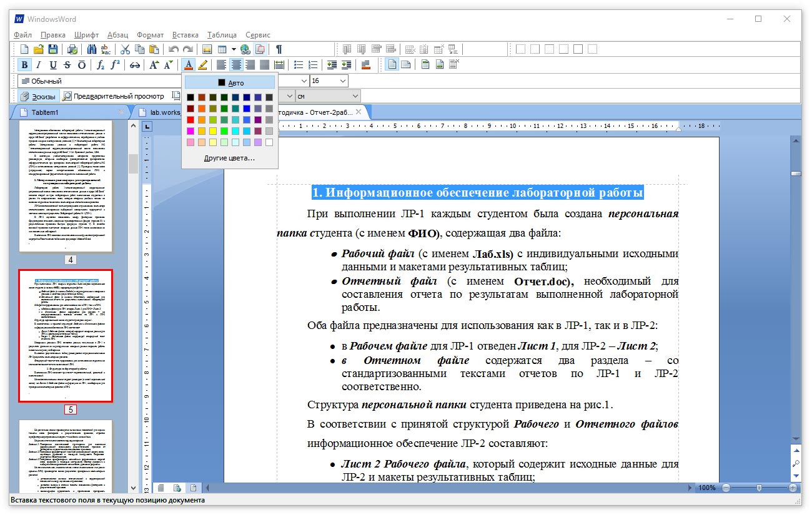
Task: Open a file using the yellow folder icon
Action: pyautogui.click(x=38, y=49)
